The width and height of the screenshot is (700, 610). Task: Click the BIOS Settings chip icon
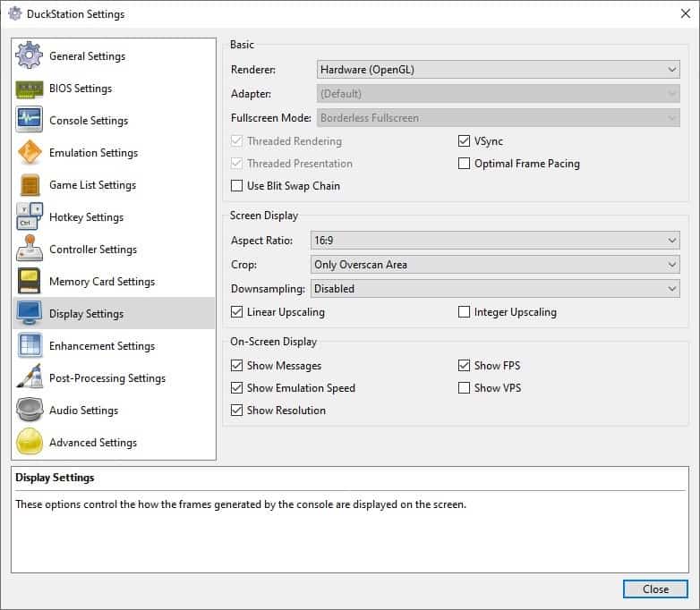pyautogui.click(x=29, y=89)
